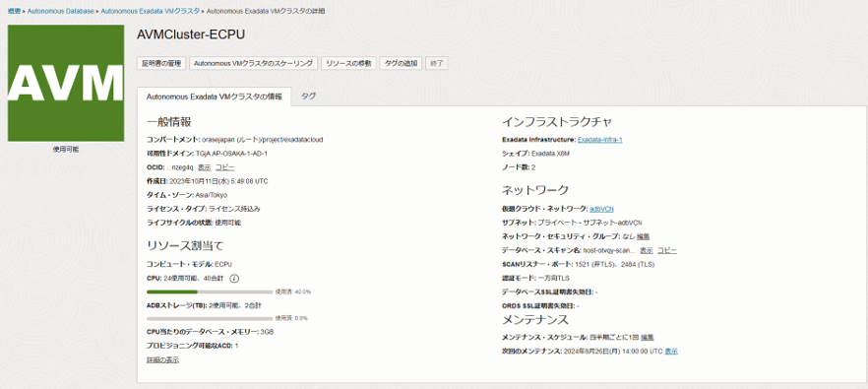Copy the database scan name コピー link
The width and height of the screenshot is (868, 389).
click(x=666, y=250)
